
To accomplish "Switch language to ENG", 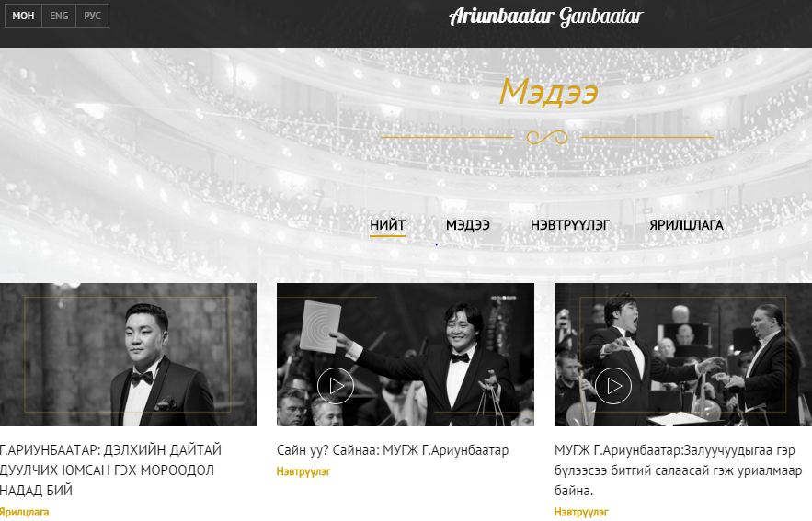I will [59, 16].
